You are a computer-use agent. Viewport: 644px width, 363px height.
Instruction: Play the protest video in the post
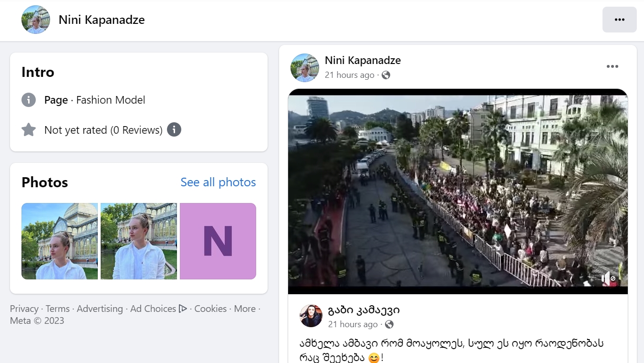[x=458, y=191]
